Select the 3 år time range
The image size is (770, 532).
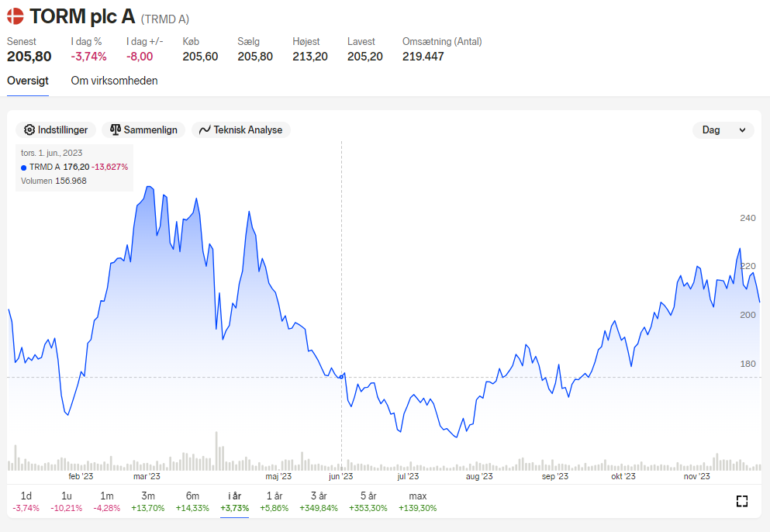(x=319, y=502)
